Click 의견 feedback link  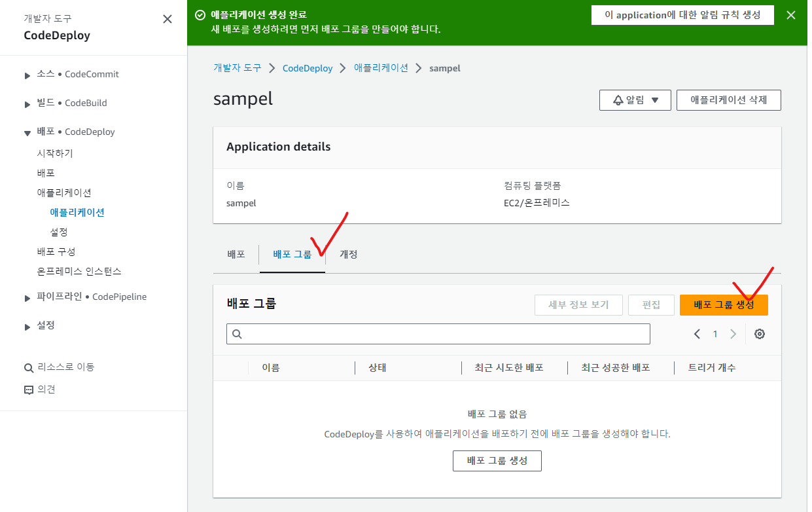46,390
